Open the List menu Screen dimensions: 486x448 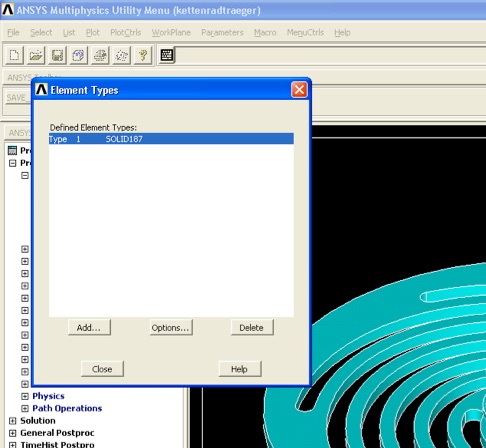coord(69,33)
